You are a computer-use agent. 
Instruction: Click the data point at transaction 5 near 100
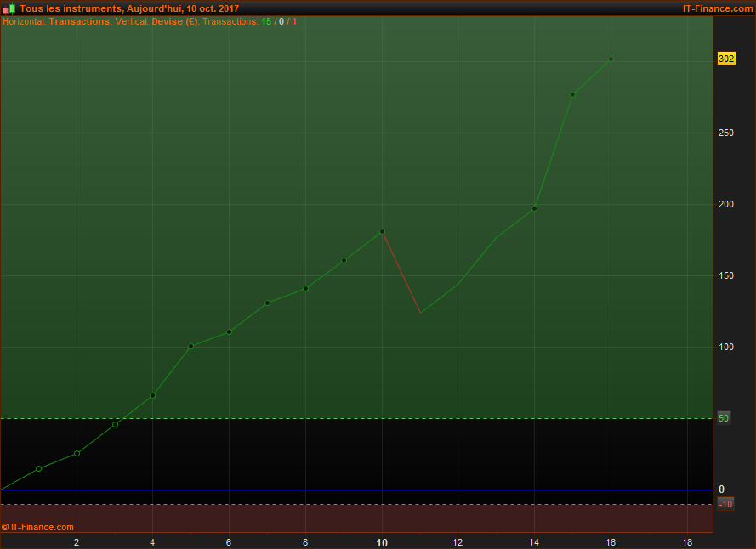[x=191, y=346]
